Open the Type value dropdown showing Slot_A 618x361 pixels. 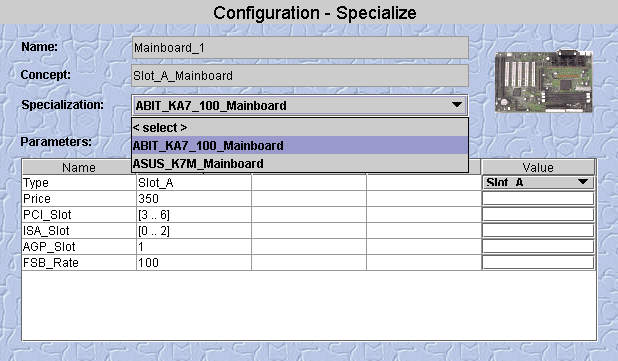(x=538, y=182)
